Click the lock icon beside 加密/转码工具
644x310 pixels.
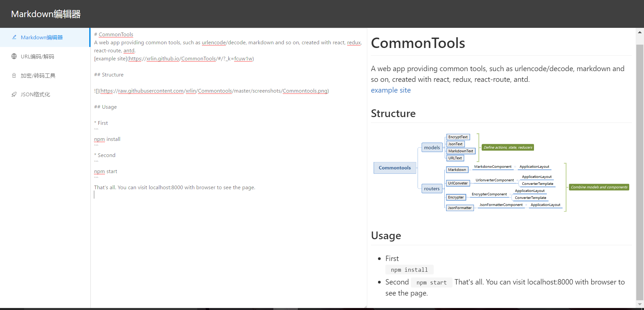pyautogui.click(x=14, y=75)
